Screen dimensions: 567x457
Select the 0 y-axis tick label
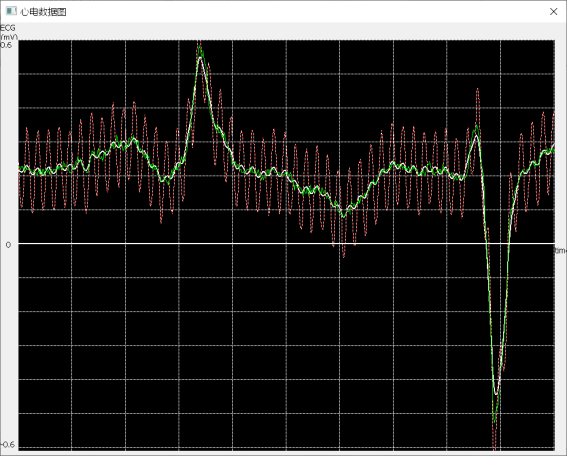point(8,245)
